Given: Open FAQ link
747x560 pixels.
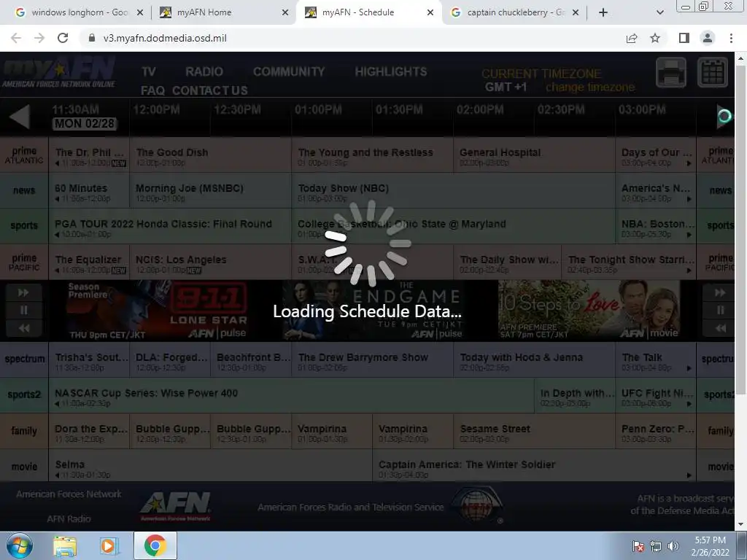Looking at the screenshot, I should tap(152, 90).
